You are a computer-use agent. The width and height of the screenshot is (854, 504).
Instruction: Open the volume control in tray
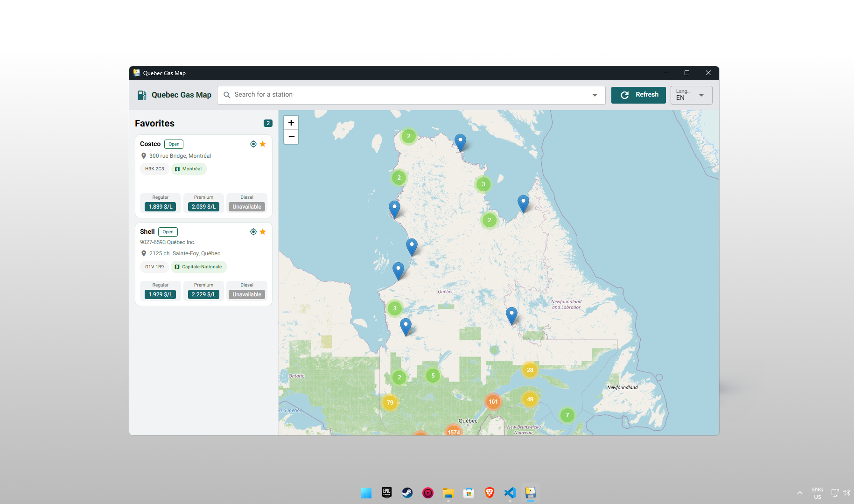tap(847, 493)
